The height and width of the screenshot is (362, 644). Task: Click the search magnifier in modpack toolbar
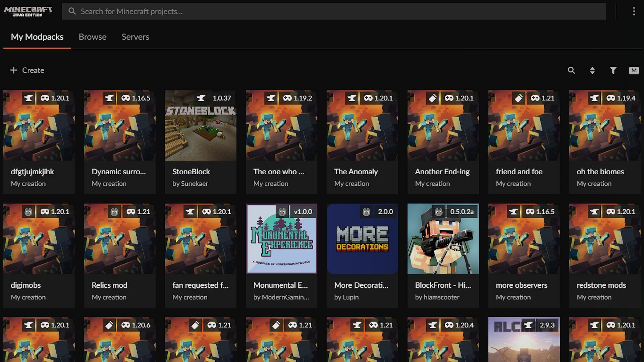click(571, 70)
